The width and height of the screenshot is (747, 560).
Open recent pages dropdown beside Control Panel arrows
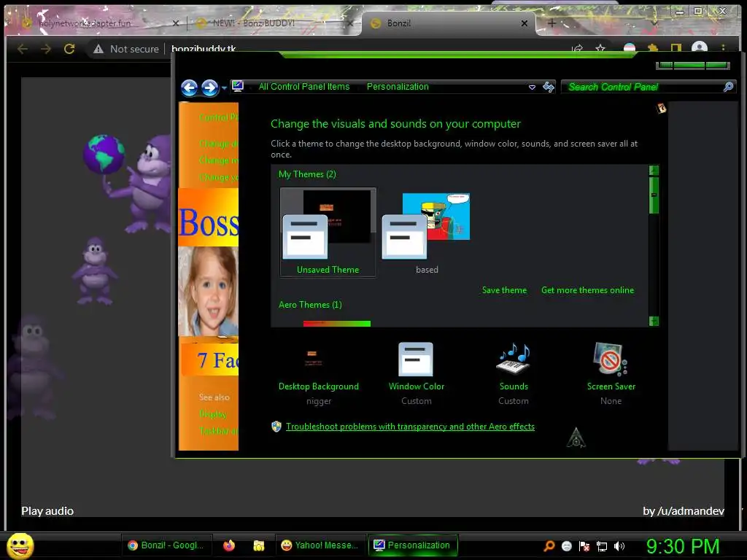224,88
